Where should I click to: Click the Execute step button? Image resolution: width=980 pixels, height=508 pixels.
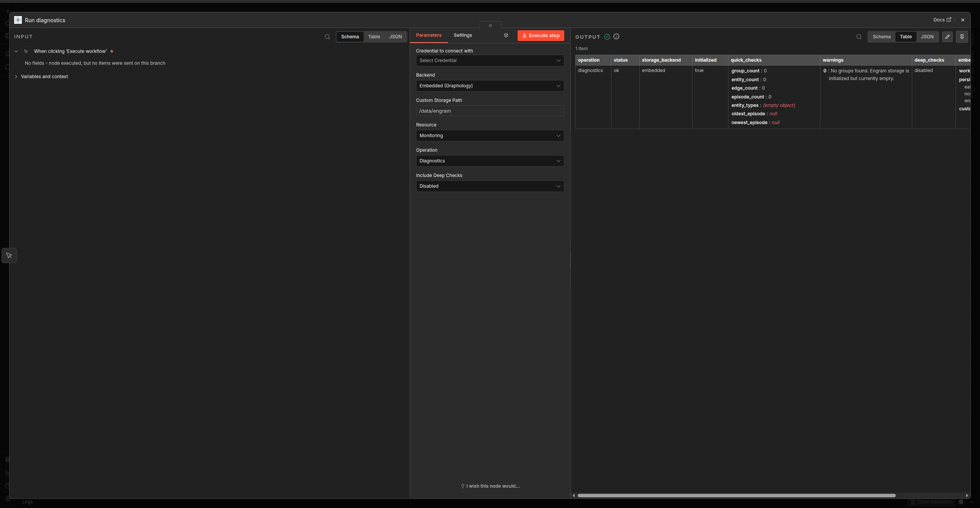541,36
